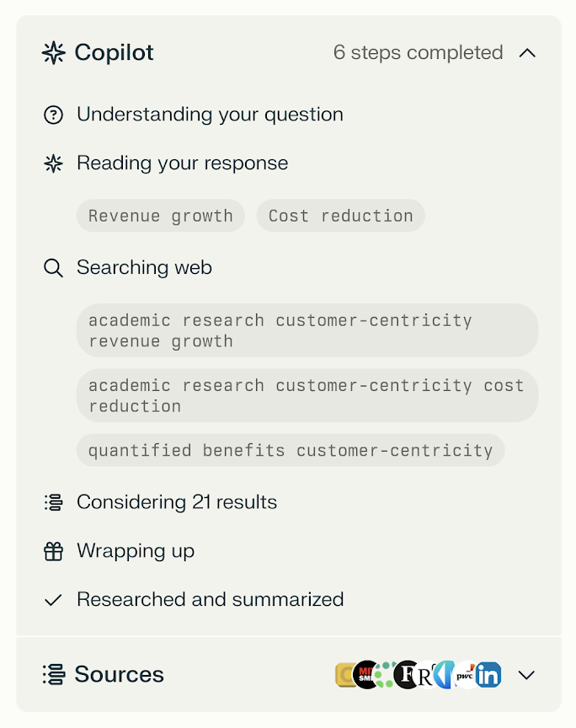This screenshot has height=728, width=576.
Task: Expand the Sources section chevron
Action: 526,675
